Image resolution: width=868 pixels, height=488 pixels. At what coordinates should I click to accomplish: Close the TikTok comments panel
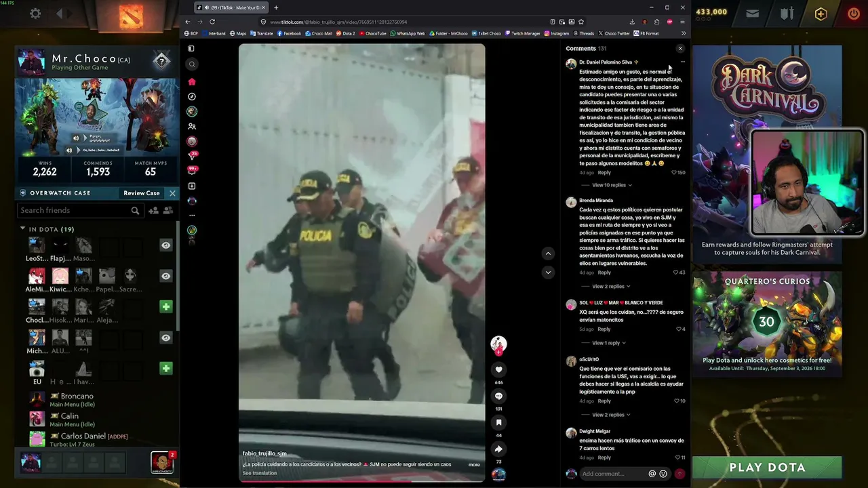point(680,49)
